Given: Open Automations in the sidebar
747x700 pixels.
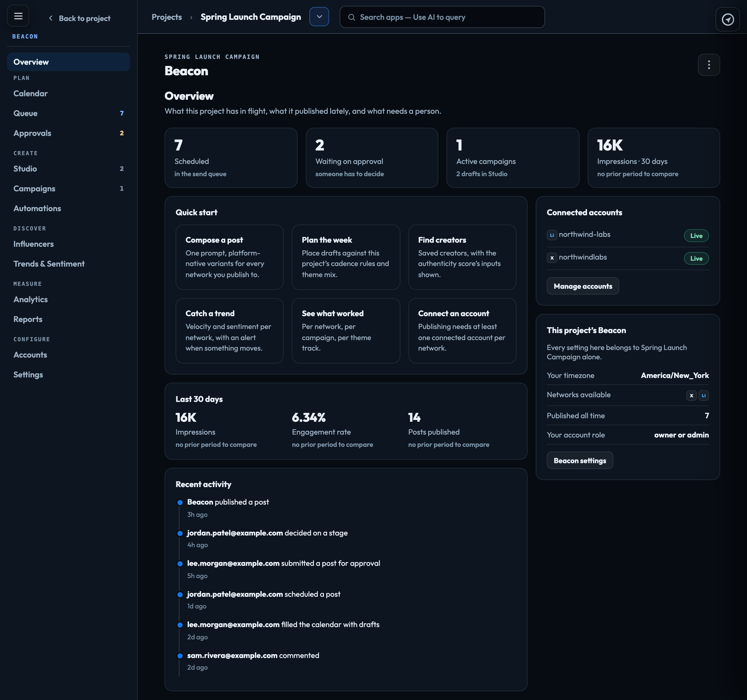Looking at the screenshot, I should pos(68,209).
